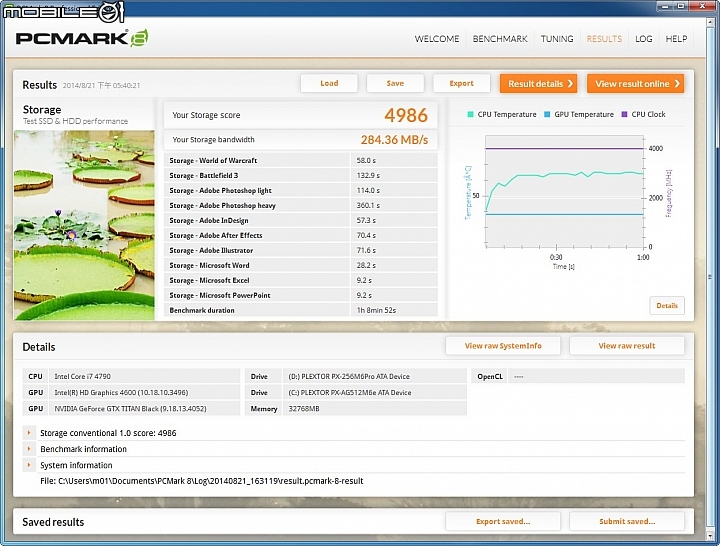The image size is (720, 546).
Task: Close the PCMark window
Action: (703, 6)
